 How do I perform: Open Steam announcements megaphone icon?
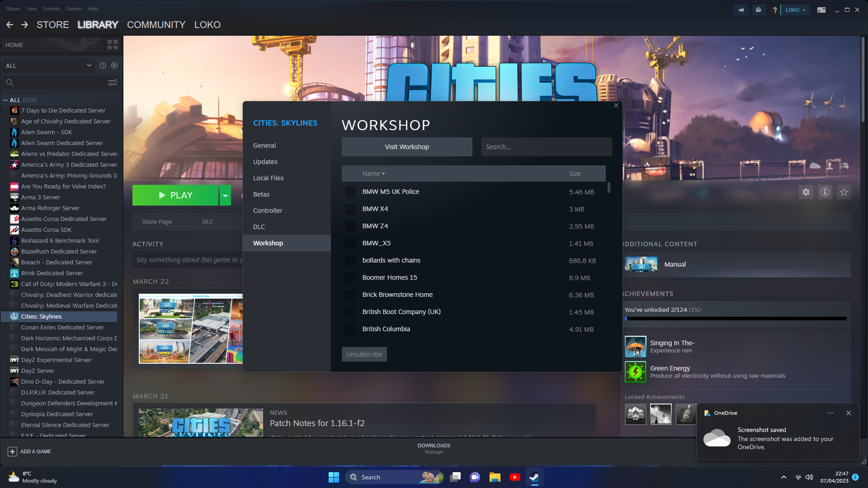pyautogui.click(x=741, y=10)
